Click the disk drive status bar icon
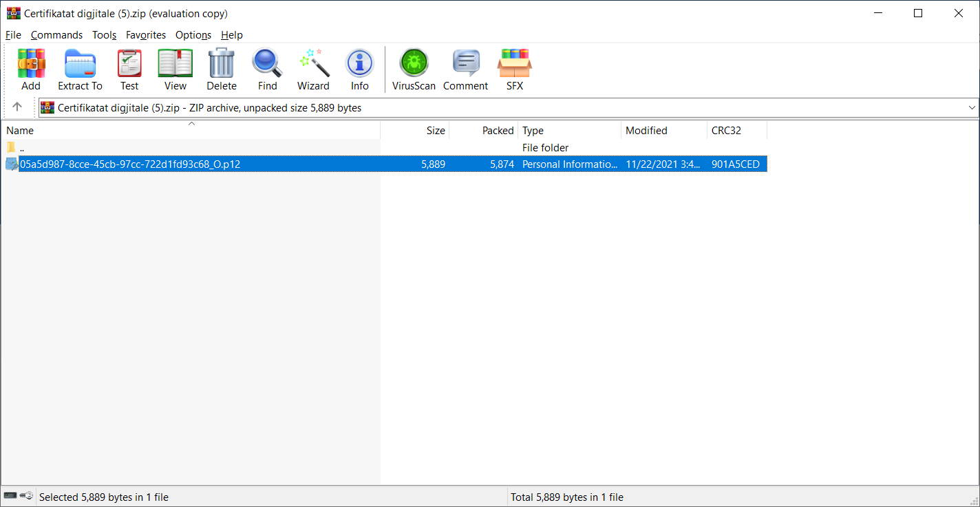The height and width of the screenshot is (507, 980). click(x=10, y=496)
